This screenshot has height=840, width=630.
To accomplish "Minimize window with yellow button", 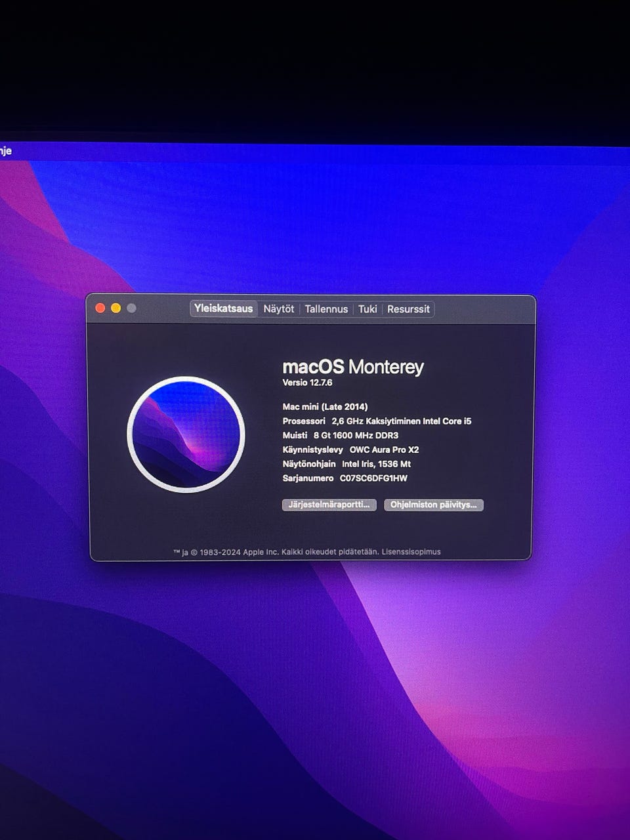I will [116, 308].
